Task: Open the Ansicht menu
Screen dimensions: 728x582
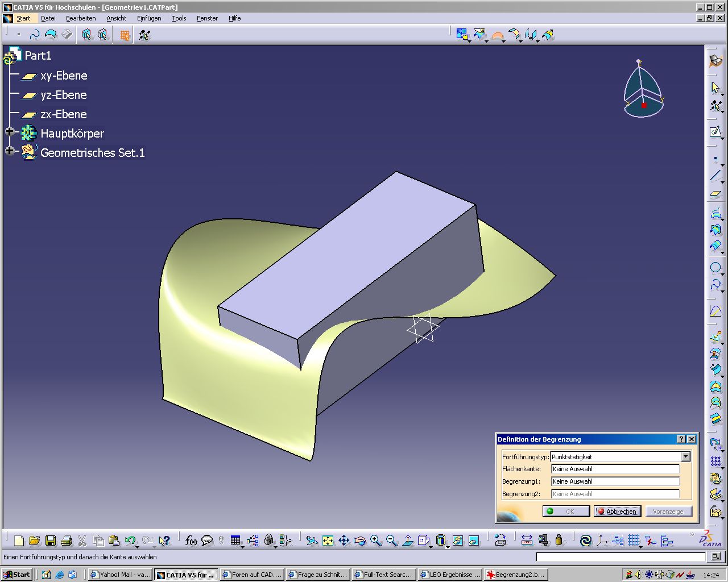Action: point(117,18)
